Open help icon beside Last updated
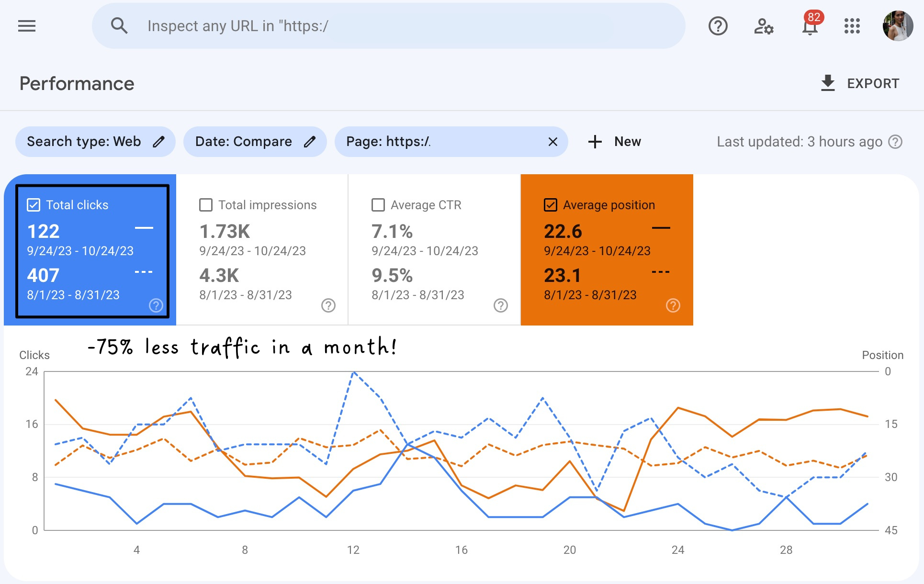The width and height of the screenshot is (924, 584). (895, 142)
